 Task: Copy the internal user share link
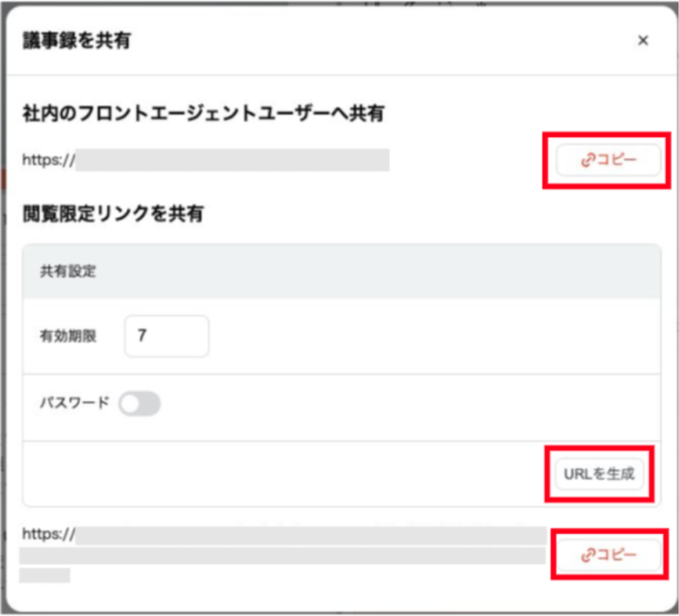point(609,160)
